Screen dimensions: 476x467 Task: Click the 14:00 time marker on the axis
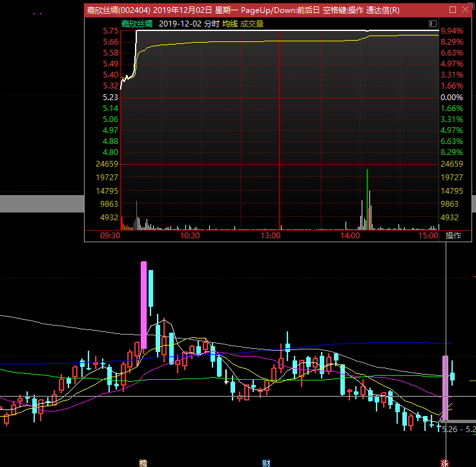tap(350, 236)
